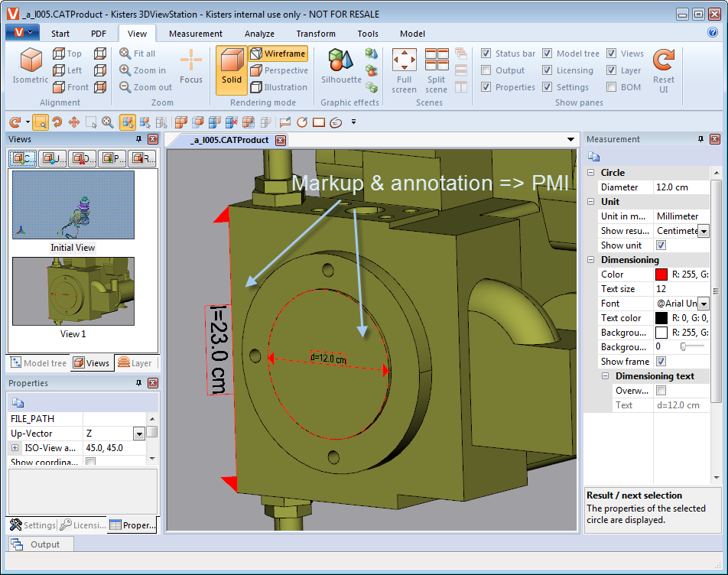Click the Fit all zoom icon

coord(125,53)
